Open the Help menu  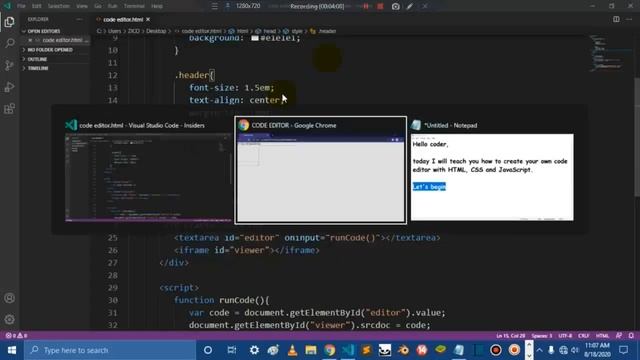click(157, 6)
